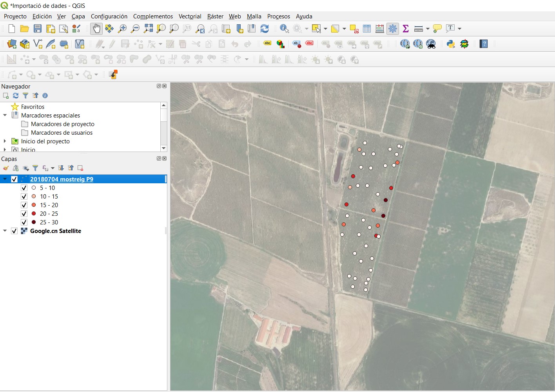Activate the Pan Map hand tool
The height and width of the screenshot is (392, 555).
pos(96,29)
